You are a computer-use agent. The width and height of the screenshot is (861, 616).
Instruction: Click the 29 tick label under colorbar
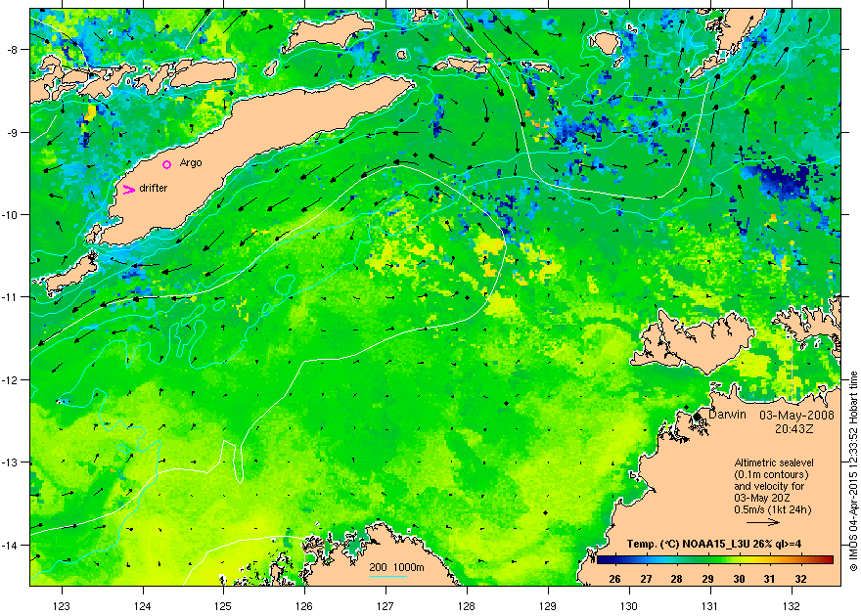point(707,579)
